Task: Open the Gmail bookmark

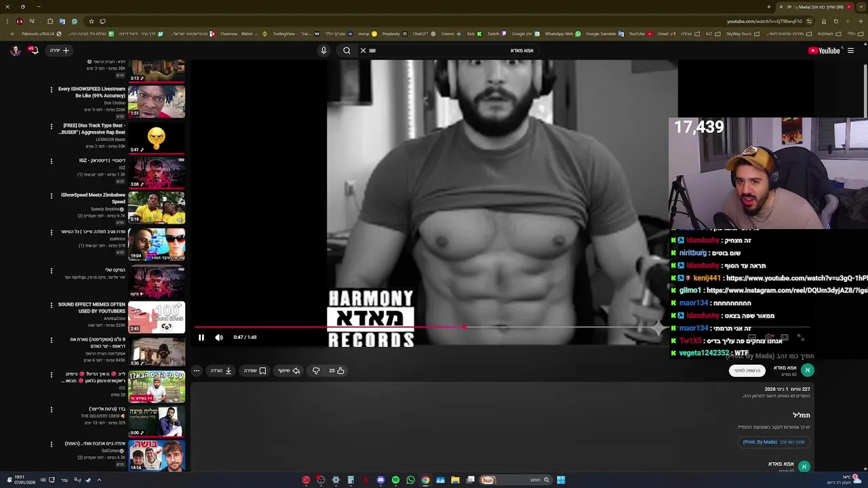Action: pos(666,33)
